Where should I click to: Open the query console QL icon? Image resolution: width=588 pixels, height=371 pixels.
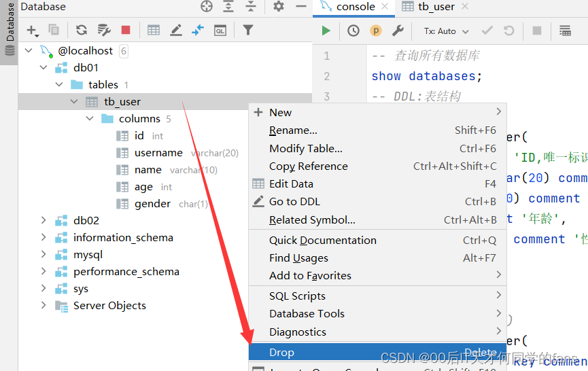point(220,31)
